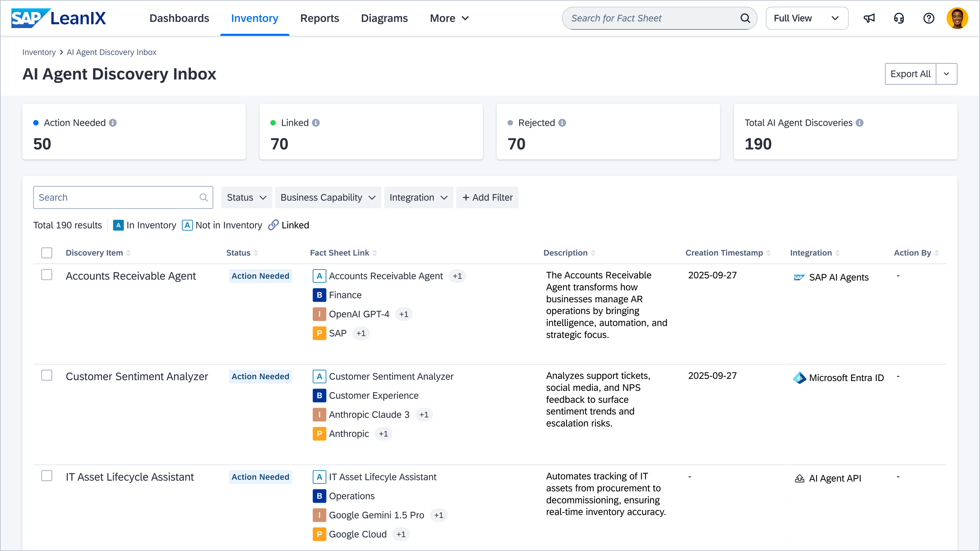This screenshot has height=551, width=980.
Task: Open the Full View dropdown
Action: 806,18
